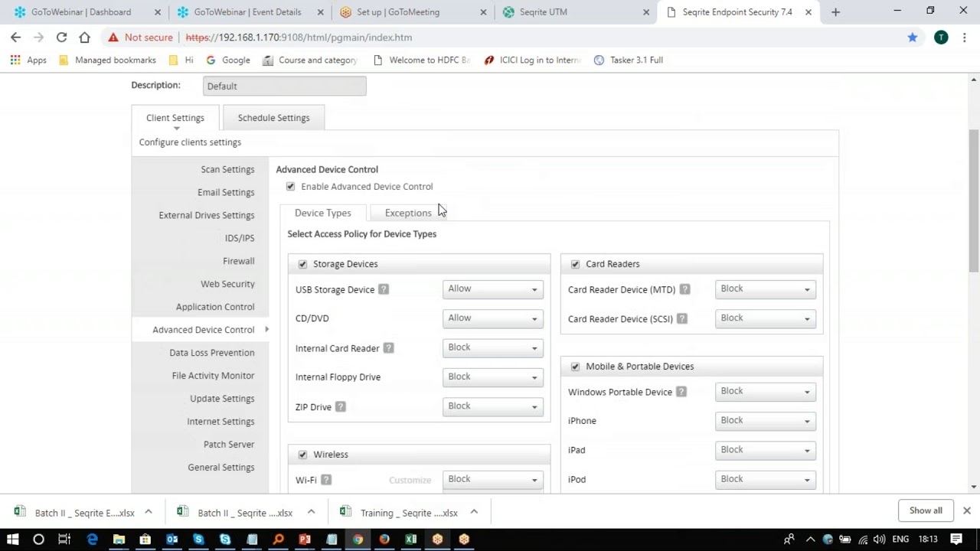Toggle Card Readers checkbox
The image size is (980, 551).
click(x=575, y=264)
